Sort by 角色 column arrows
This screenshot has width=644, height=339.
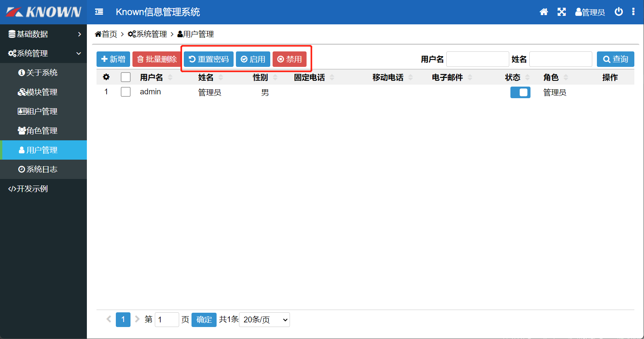(566, 77)
